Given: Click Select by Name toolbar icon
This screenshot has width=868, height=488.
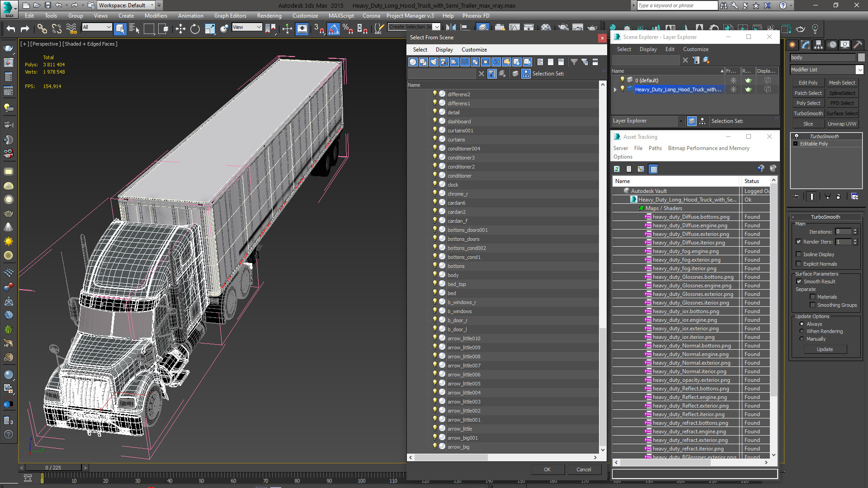Looking at the screenshot, I should click(x=134, y=29).
